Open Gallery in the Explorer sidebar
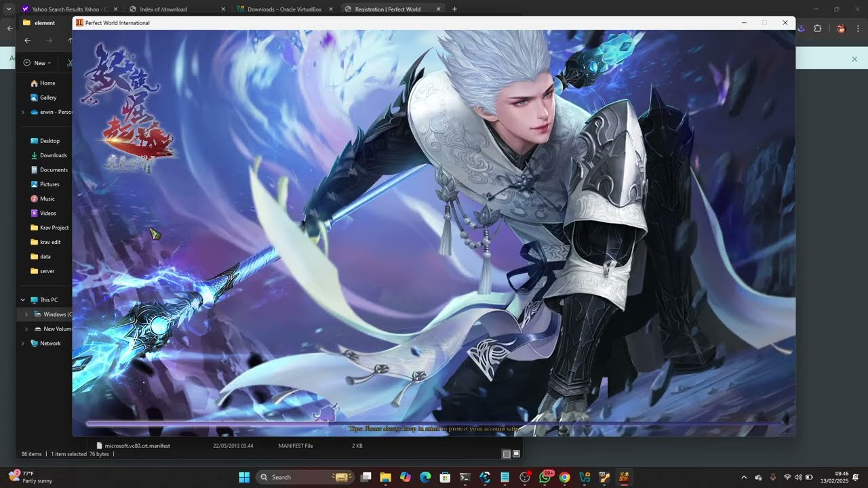Screen dimensions: 868x488 [47, 98]
